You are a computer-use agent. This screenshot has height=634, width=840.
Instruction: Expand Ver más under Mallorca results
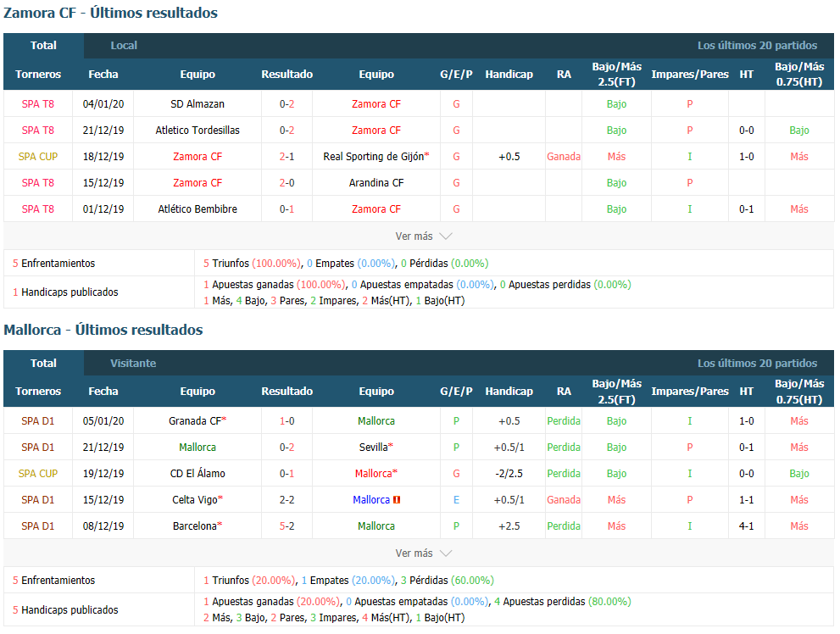pos(423,553)
